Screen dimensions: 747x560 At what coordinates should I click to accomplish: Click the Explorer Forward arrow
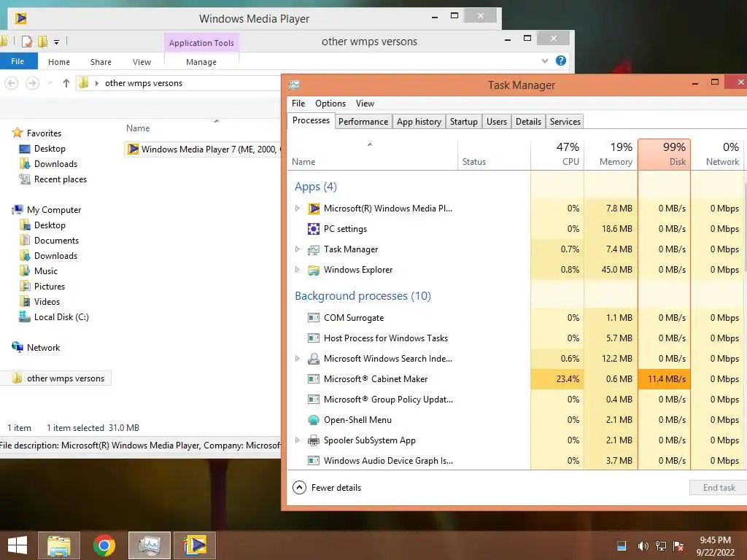click(32, 83)
